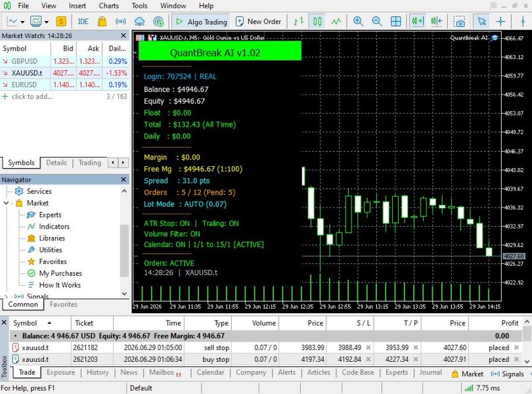The image size is (532, 394).
Task: Open the Charts menu
Action: point(108,6)
